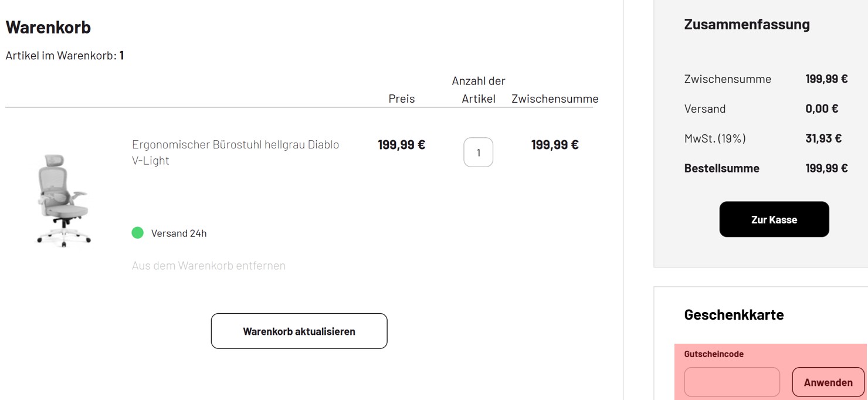Image resolution: width=868 pixels, height=400 pixels.
Task: Click the MwSt. (19%) tax line
Action: pyautogui.click(x=714, y=138)
